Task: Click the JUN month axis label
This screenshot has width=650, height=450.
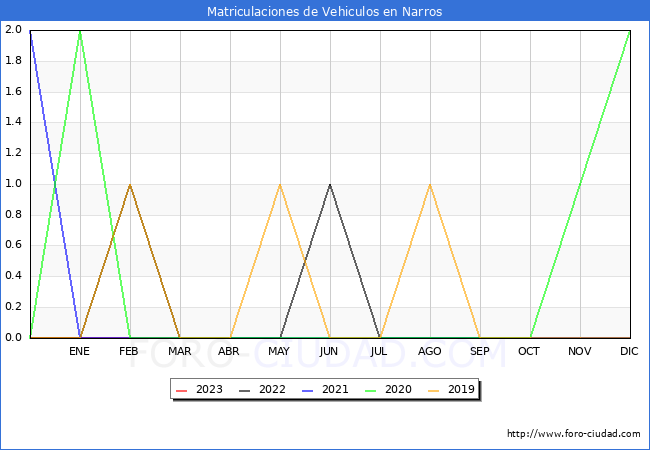Action: click(329, 351)
